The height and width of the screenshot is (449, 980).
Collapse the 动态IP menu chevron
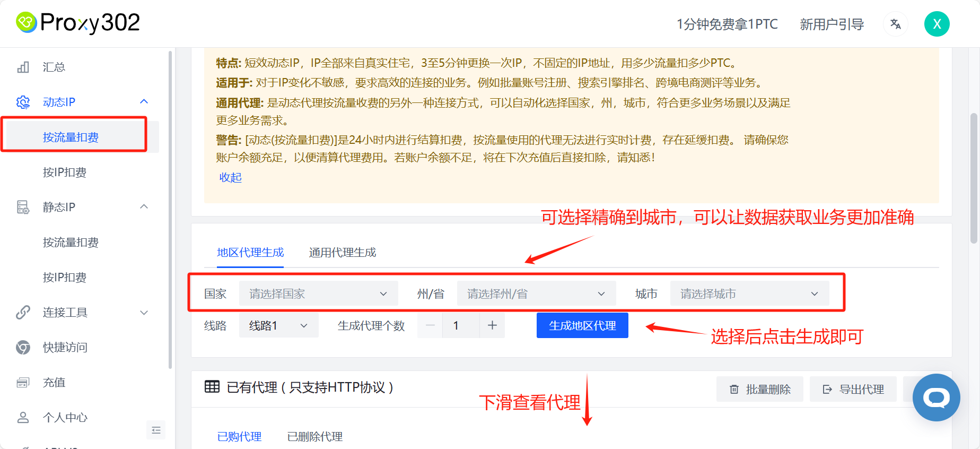click(144, 101)
